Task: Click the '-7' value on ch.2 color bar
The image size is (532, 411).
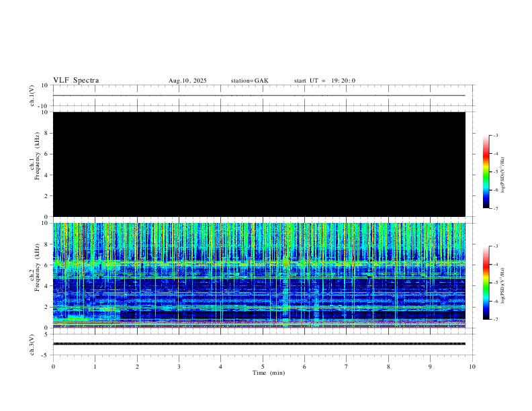Action: tap(496, 319)
